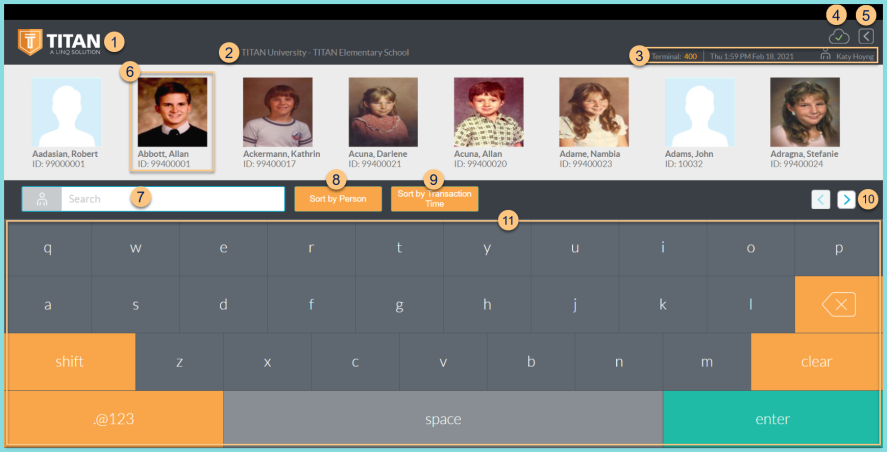Tap the b key
This screenshot has height=452, width=887.
[x=531, y=362]
